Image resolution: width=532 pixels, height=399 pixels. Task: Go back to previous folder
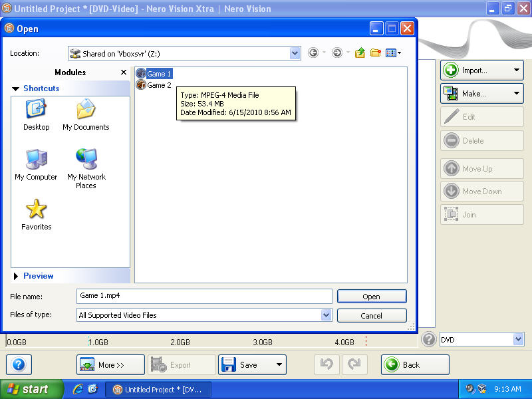coord(313,53)
